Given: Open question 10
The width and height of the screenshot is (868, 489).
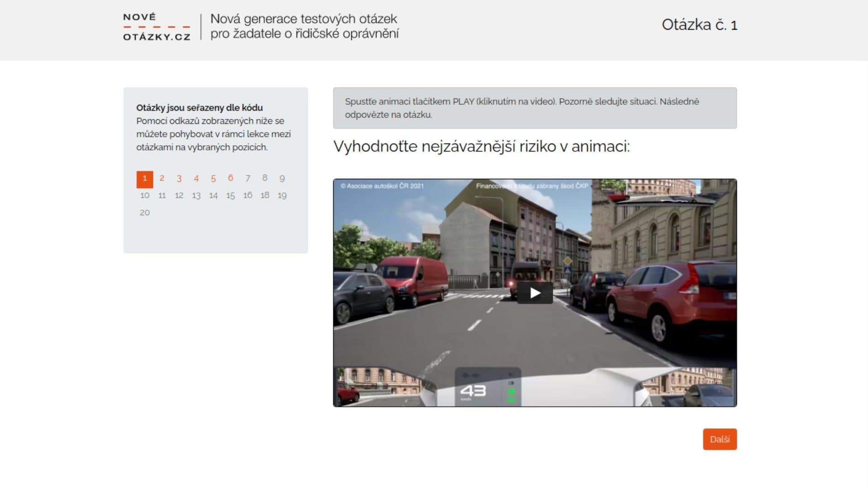Looking at the screenshot, I should (x=145, y=195).
